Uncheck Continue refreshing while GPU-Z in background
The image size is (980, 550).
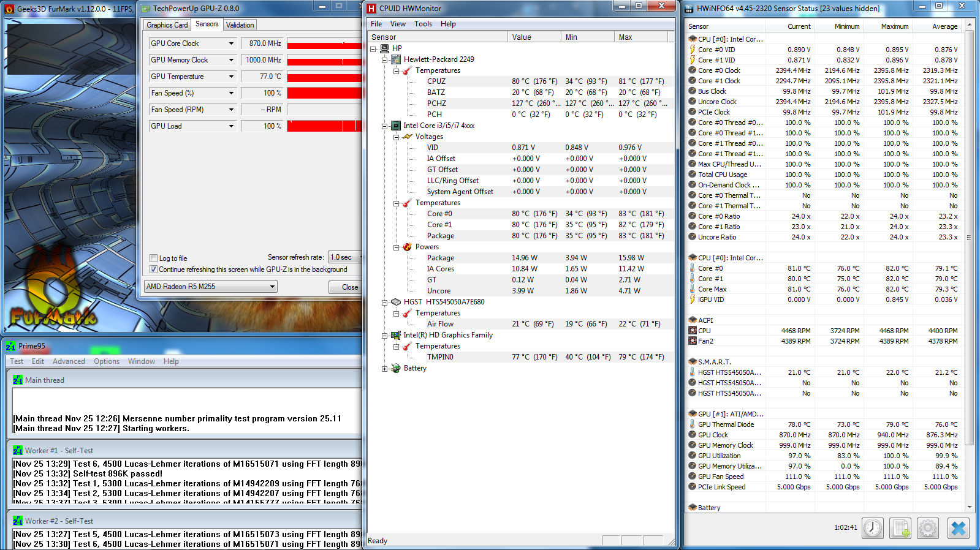154,269
